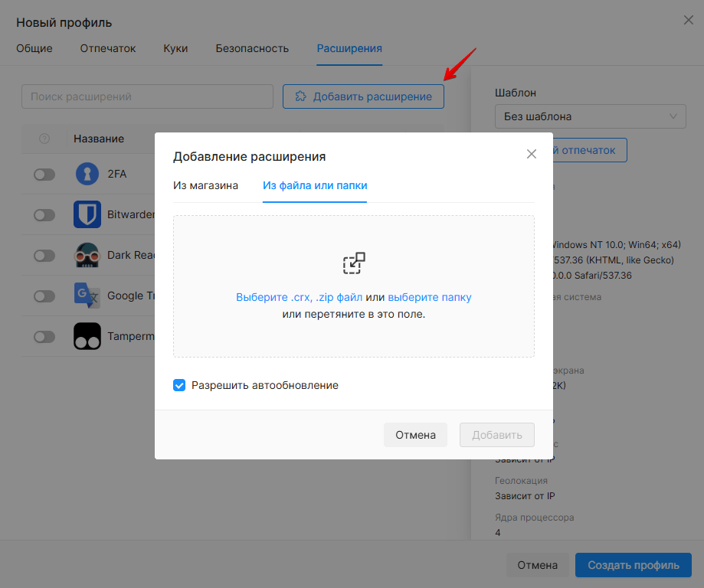704x588 pixels.
Task: Click the выберите папку link
Action: (430, 297)
